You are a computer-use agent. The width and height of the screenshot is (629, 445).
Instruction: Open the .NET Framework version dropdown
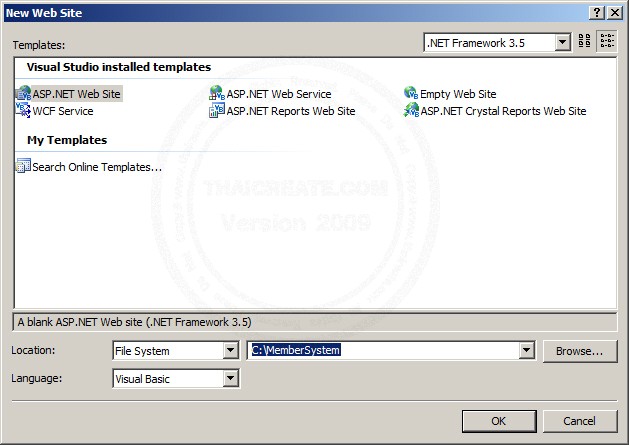(562, 42)
